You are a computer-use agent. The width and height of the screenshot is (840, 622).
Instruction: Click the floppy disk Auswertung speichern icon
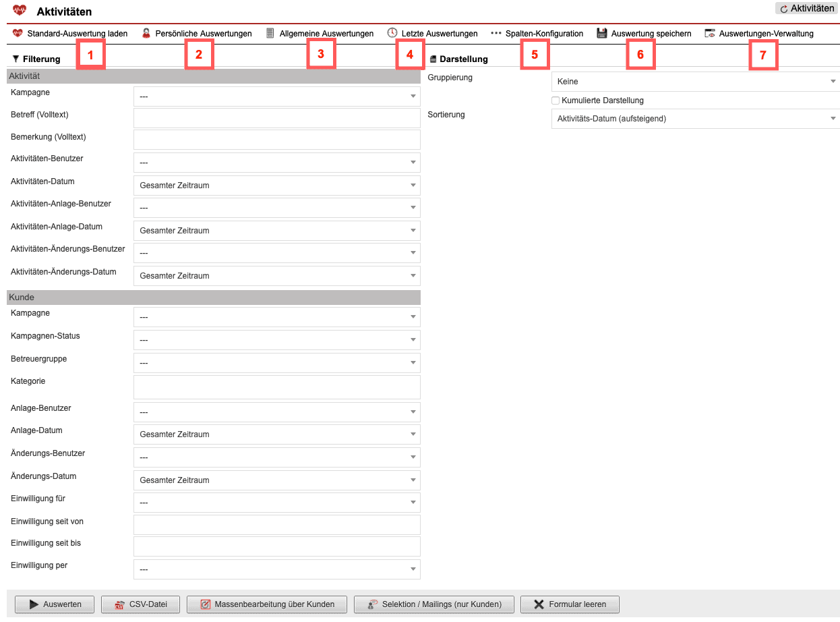point(602,33)
